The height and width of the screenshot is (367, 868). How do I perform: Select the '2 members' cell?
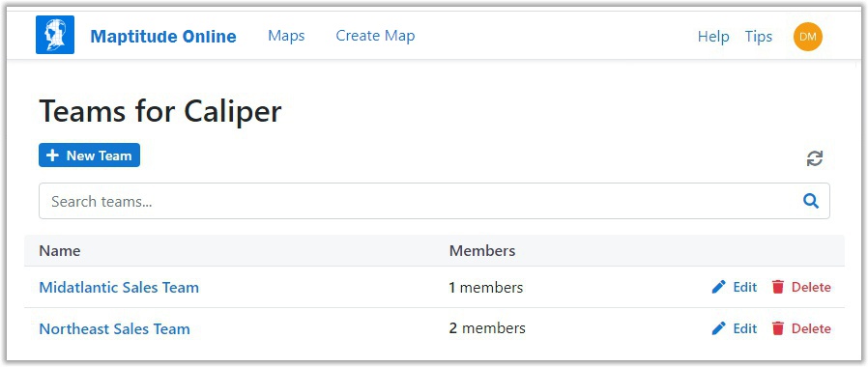click(x=487, y=328)
